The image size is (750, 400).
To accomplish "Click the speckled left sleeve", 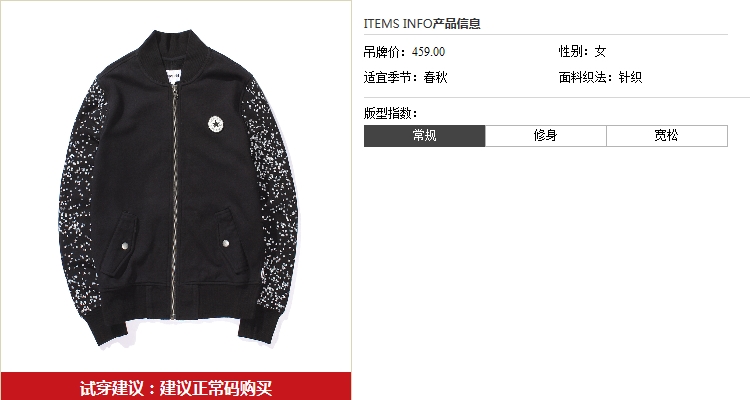I will tap(81, 201).
